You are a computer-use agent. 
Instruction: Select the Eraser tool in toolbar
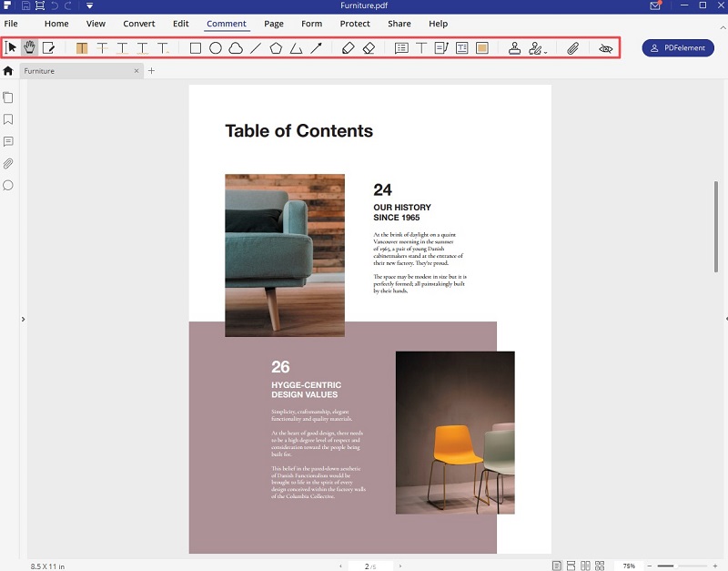tap(369, 47)
